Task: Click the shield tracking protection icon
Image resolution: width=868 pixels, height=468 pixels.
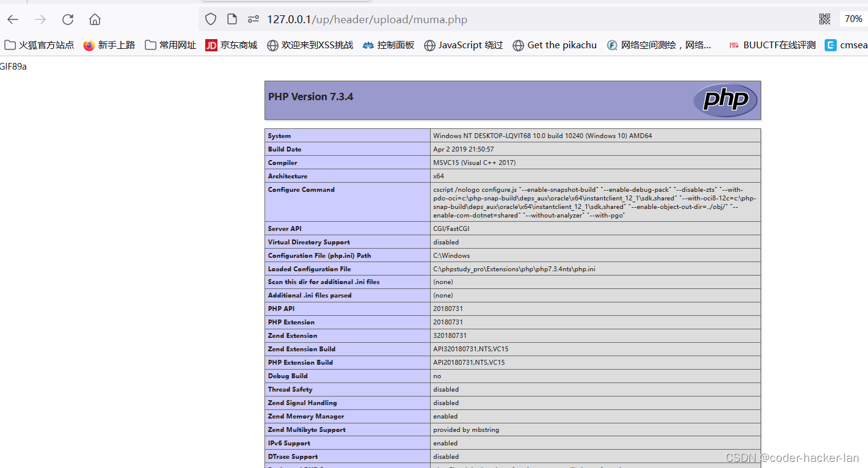Action: (x=211, y=20)
